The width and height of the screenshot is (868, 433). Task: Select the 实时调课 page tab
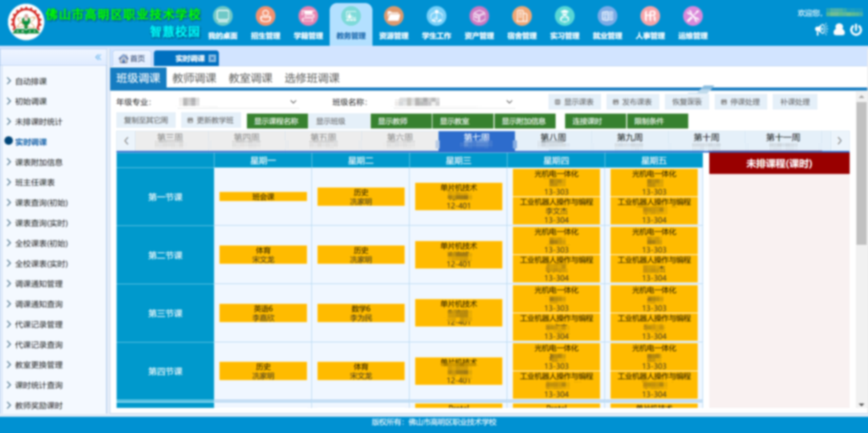click(187, 58)
